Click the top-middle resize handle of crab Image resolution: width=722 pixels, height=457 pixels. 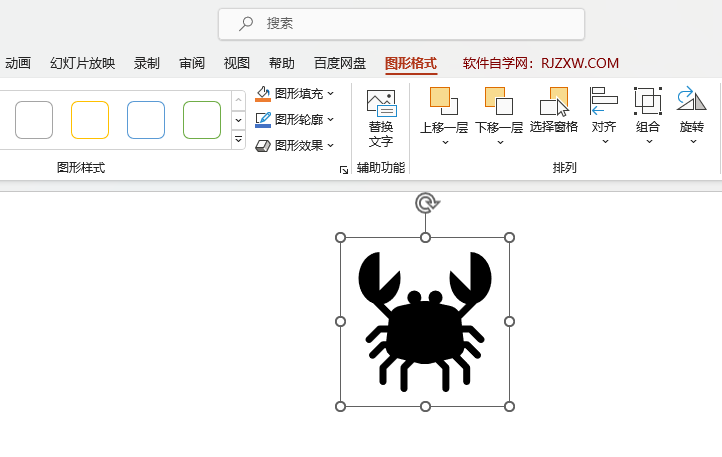pos(425,237)
